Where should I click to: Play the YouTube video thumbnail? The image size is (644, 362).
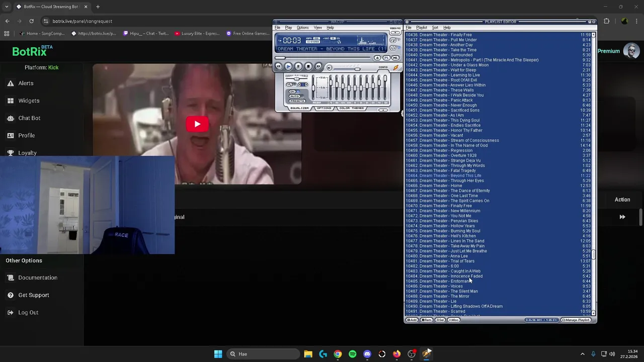197,124
